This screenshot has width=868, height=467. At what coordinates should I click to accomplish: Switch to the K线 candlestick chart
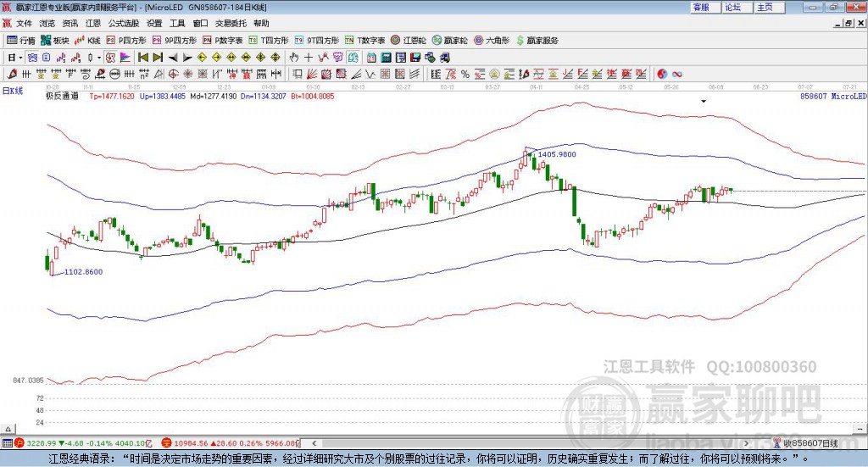click(87, 41)
